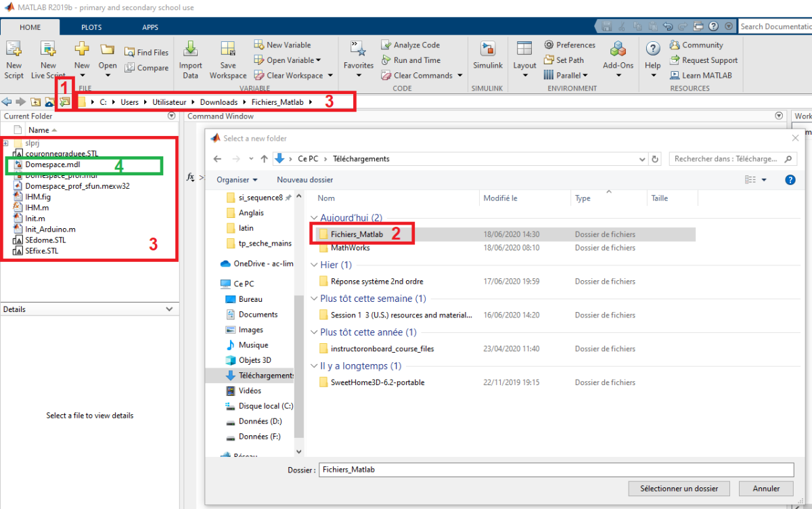
Task: Expand the slprj folder tree node
Action: [x=5, y=143]
